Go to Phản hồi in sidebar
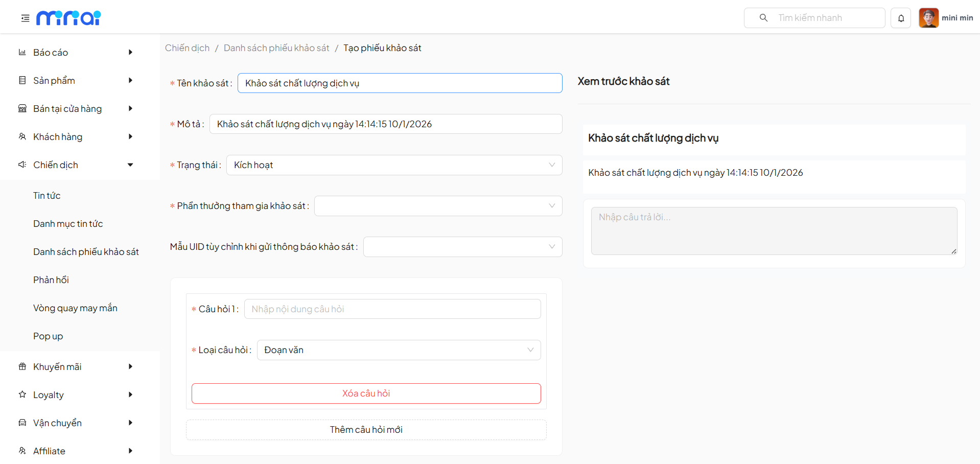Viewport: 980px width, 464px height. point(51,280)
